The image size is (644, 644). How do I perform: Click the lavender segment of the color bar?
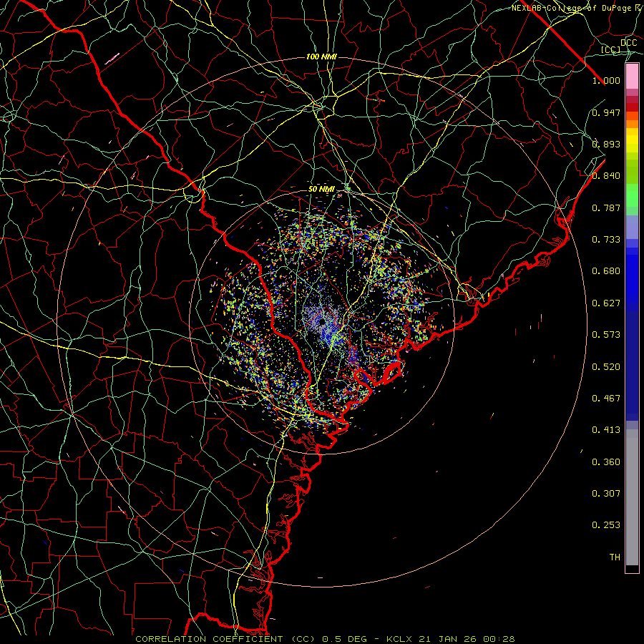point(632,228)
